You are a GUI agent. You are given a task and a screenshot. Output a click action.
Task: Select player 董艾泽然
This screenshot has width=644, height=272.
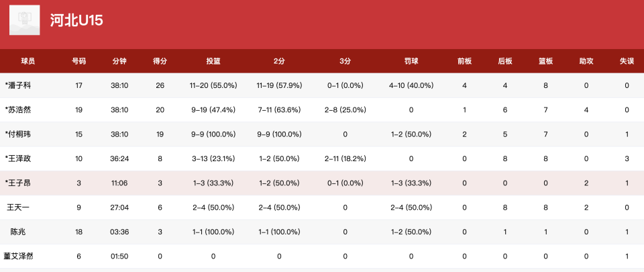(19, 256)
